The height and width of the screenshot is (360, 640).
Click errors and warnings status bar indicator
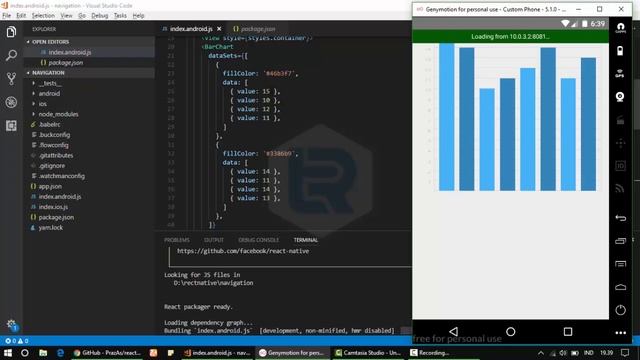point(17,341)
